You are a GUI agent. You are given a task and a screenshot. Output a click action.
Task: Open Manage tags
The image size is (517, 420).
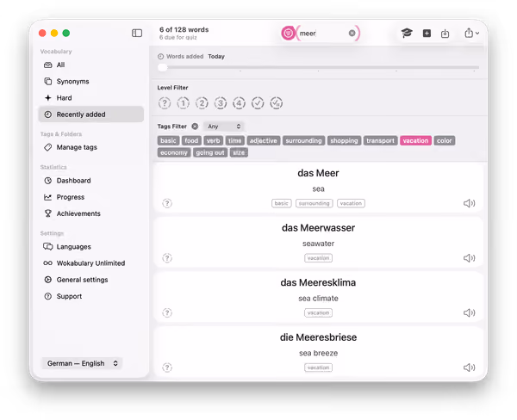pyautogui.click(x=90, y=147)
